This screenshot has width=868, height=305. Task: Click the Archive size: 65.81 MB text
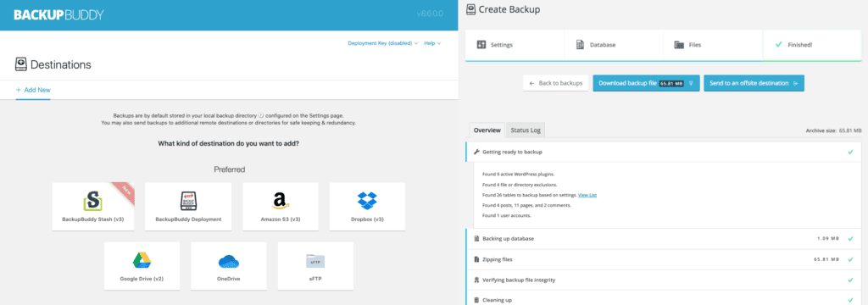point(834,131)
